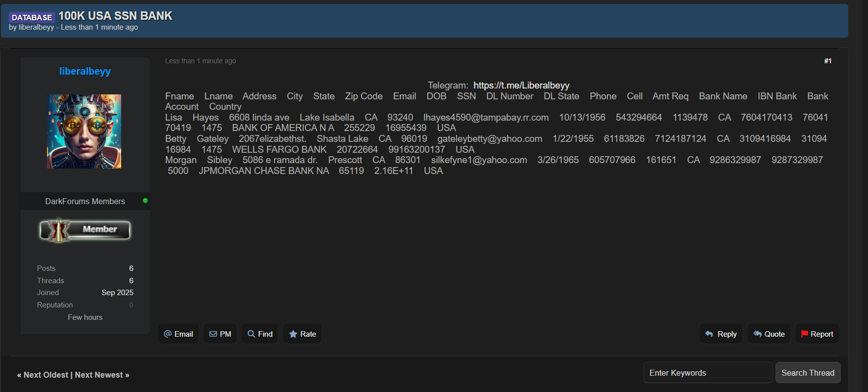Open a PM to the poster
Viewport: 868px width, 392px height.
pyautogui.click(x=220, y=334)
